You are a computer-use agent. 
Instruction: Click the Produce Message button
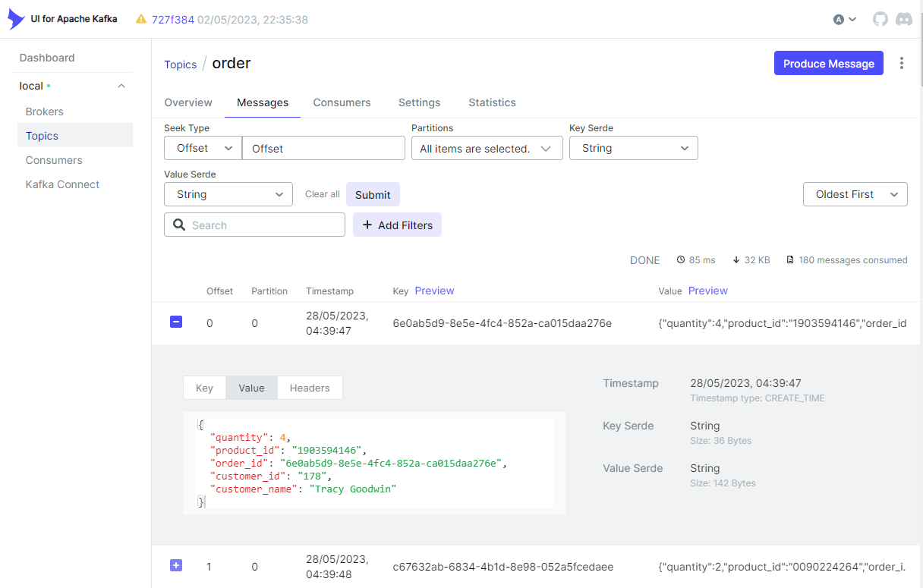pos(828,63)
